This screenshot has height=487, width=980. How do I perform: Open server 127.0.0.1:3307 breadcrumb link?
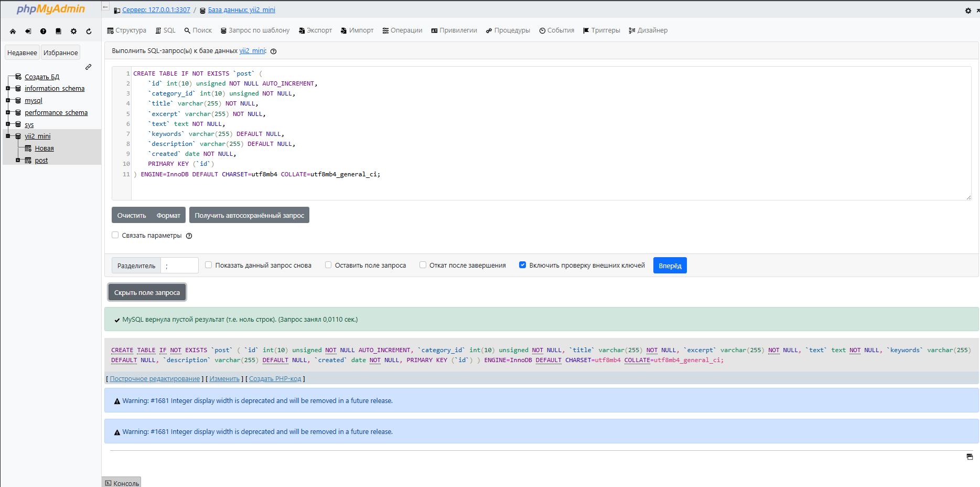tap(156, 10)
